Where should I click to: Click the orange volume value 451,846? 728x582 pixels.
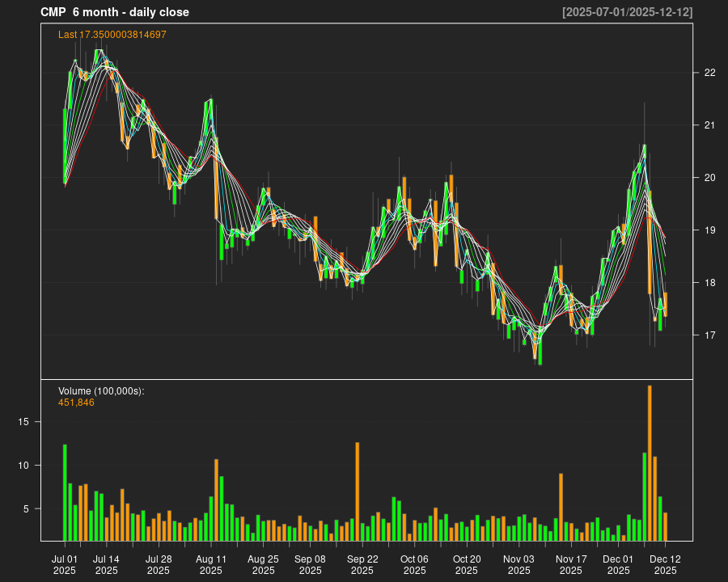[76, 403]
